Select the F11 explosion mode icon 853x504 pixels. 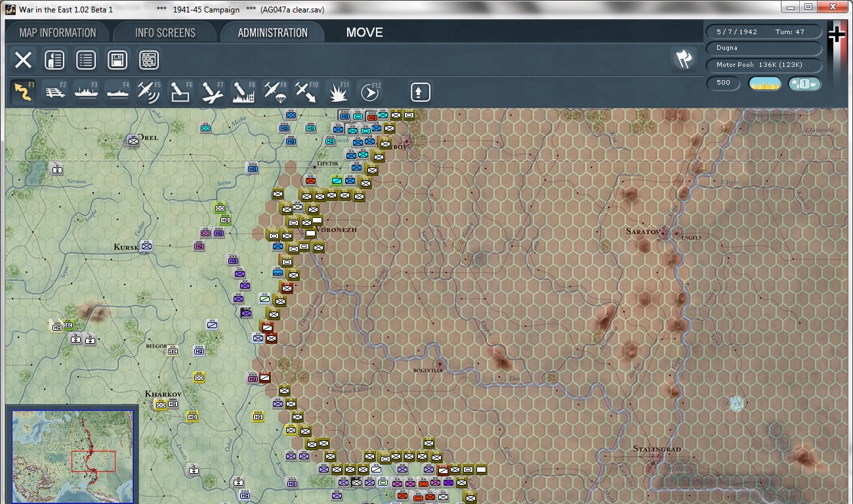pos(339,93)
